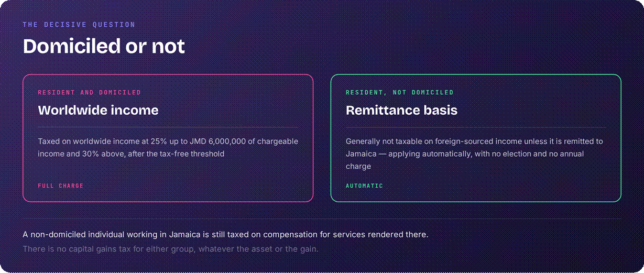
Task: Click "Taxed on worldwide income" description opening
Action: (x=86, y=141)
